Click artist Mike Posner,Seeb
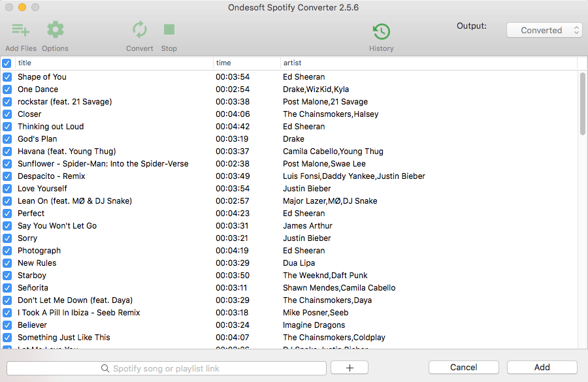 [x=316, y=313]
